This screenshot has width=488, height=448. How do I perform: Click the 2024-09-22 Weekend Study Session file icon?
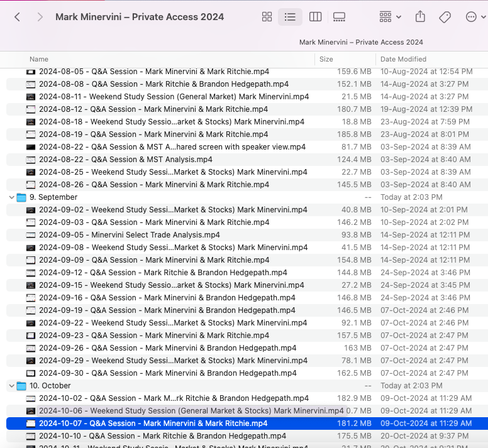pos(30,323)
